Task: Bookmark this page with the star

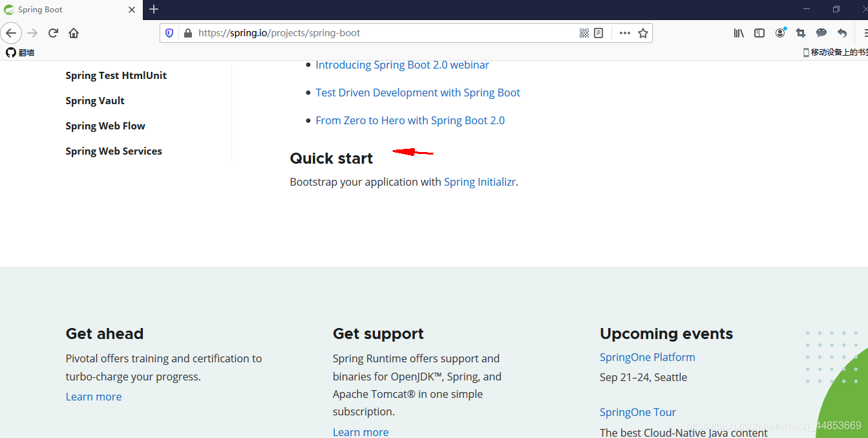Action: (x=643, y=33)
